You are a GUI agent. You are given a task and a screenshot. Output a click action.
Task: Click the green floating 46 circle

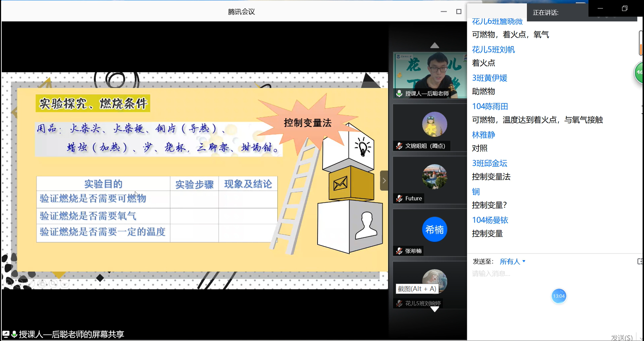click(639, 72)
